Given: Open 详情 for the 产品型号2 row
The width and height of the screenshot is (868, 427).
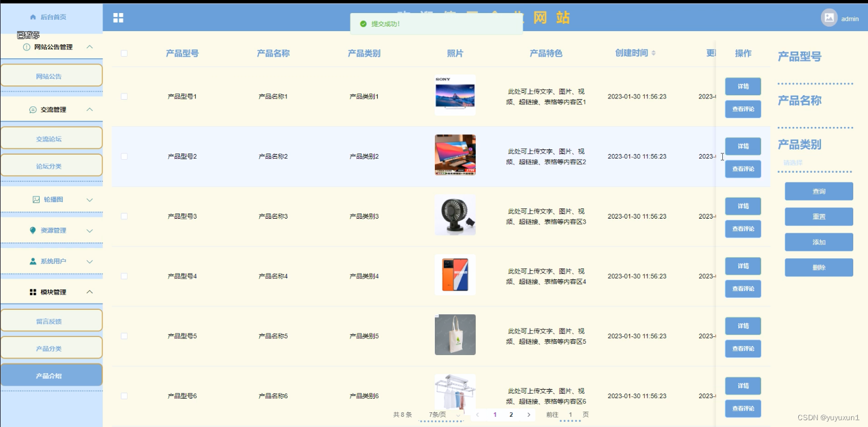Looking at the screenshot, I should [x=743, y=146].
